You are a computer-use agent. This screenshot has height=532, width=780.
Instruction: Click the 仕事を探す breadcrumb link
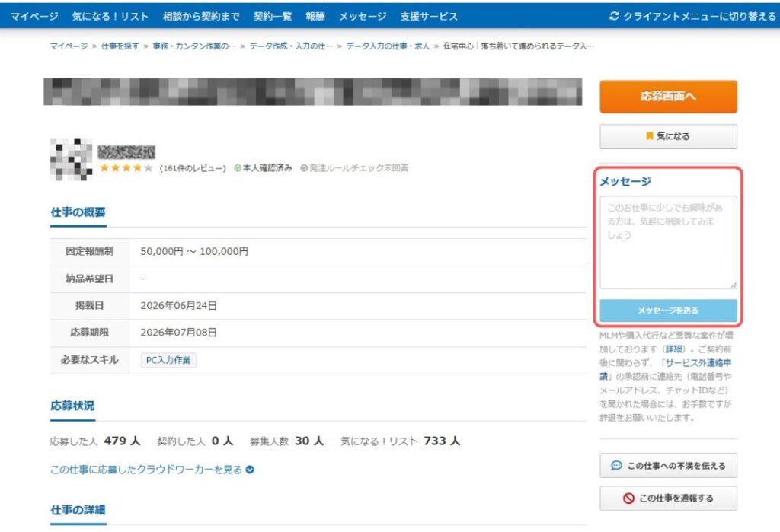pyautogui.click(x=120, y=46)
